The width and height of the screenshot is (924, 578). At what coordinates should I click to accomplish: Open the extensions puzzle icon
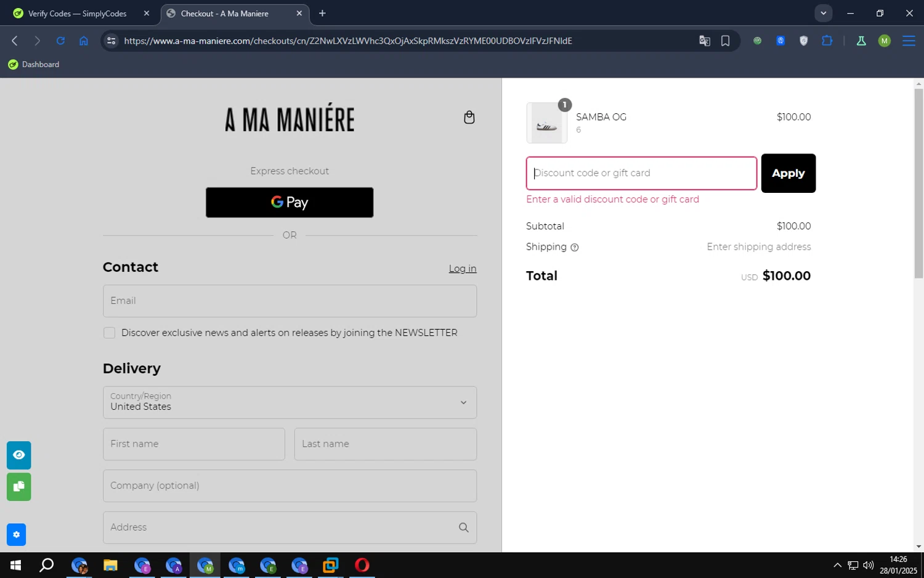827,41
